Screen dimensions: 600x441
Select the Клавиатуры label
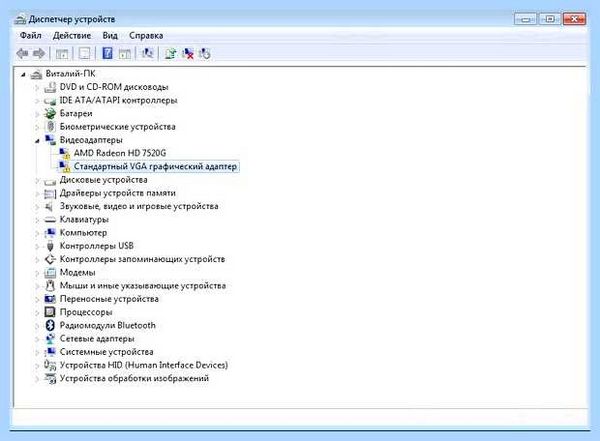[x=84, y=220]
